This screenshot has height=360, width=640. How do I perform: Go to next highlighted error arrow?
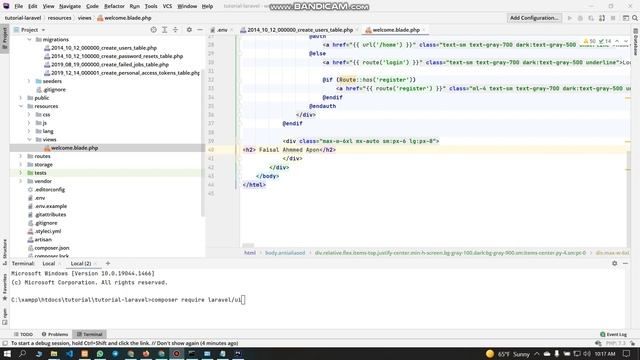point(626,41)
